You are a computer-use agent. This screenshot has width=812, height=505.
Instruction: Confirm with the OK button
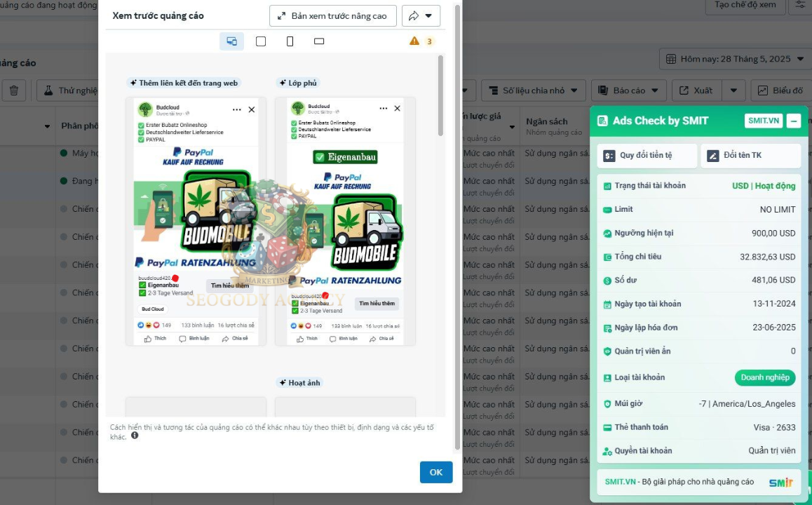tap(436, 472)
